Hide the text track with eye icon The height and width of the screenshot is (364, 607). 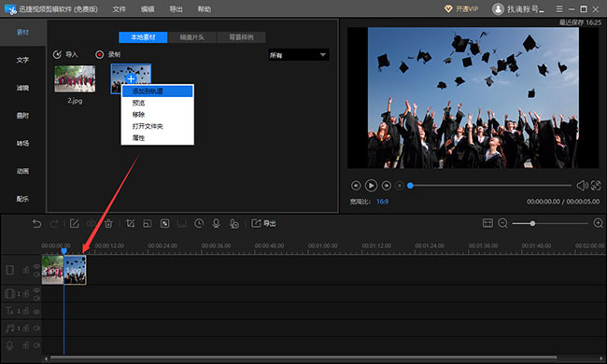click(36, 312)
